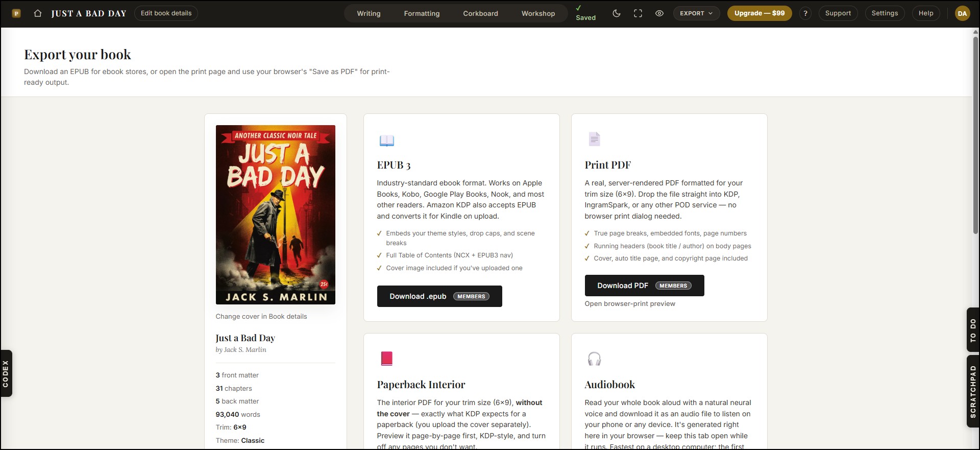Click the app logo icon in top-left
980x450 pixels.
(16, 13)
